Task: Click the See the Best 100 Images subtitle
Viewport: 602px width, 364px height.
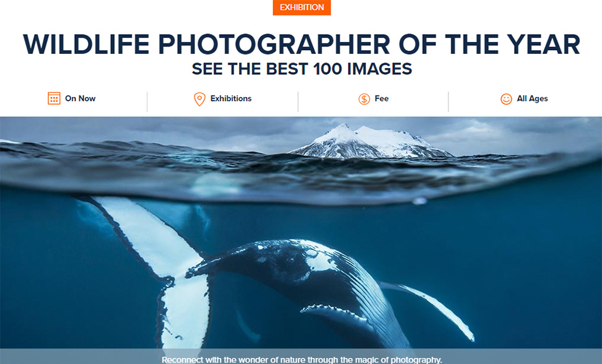Action: [302, 69]
